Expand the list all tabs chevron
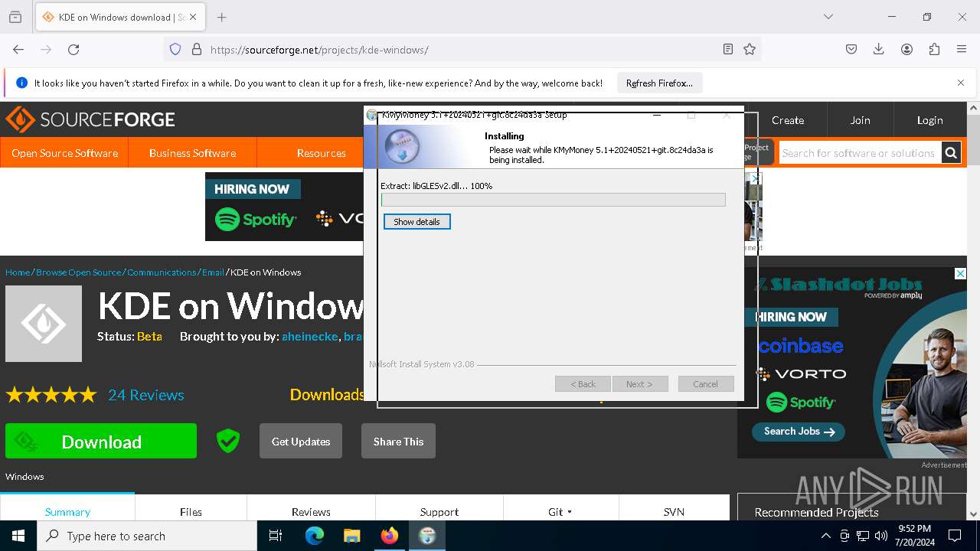This screenshot has height=551, width=980. click(828, 17)
